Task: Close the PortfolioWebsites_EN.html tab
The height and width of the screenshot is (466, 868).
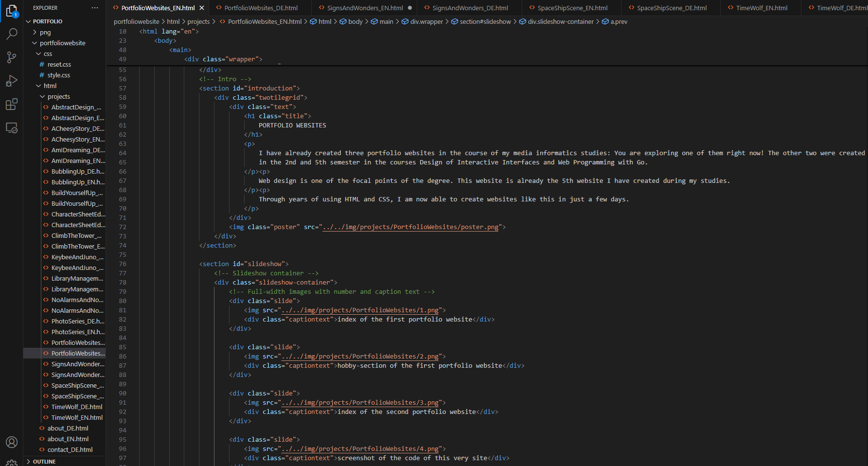Action: point(202,8)
